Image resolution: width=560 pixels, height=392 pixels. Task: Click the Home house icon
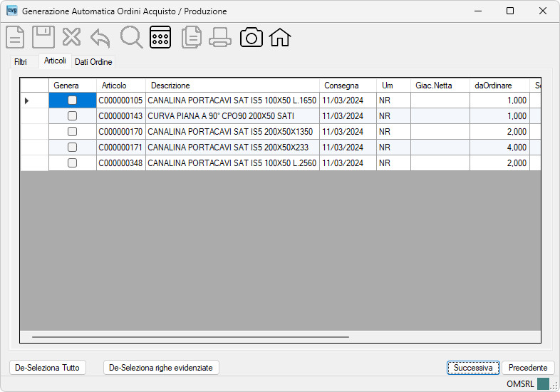click(x=280, y=38)
